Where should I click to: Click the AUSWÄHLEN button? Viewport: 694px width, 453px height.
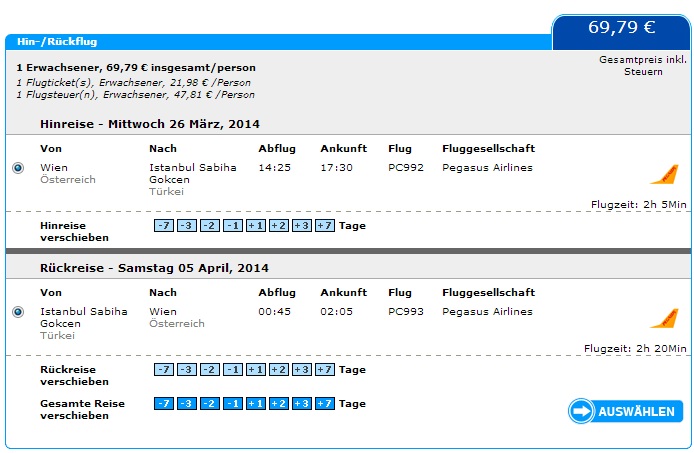click(625, 411)
